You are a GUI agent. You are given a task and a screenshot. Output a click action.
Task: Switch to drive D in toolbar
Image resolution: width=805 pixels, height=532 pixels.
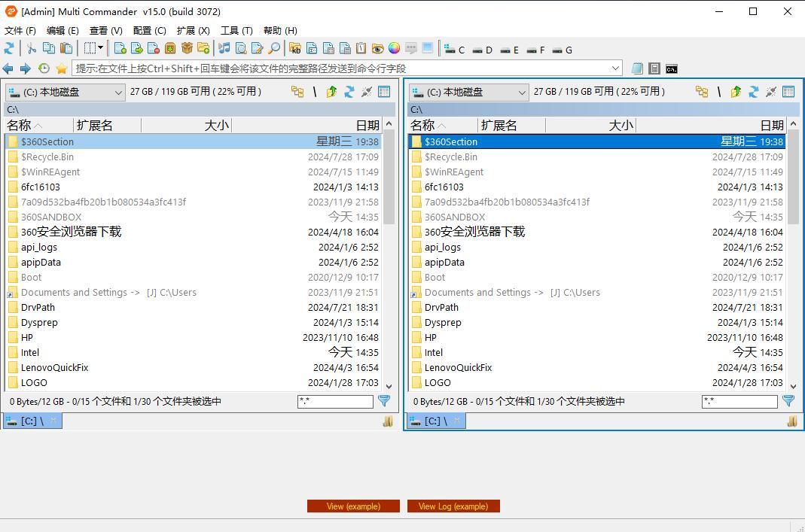tap(482, 50)
